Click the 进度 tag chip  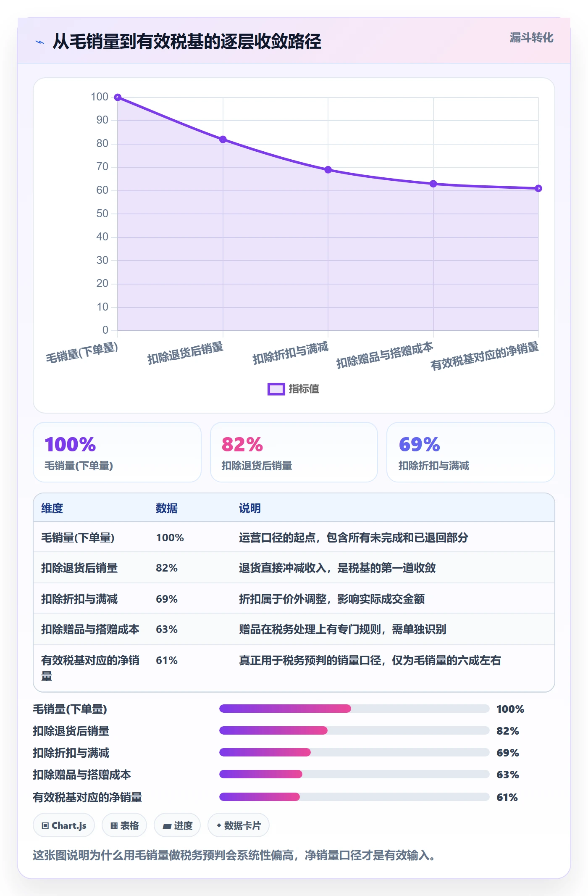pos(177,825)
